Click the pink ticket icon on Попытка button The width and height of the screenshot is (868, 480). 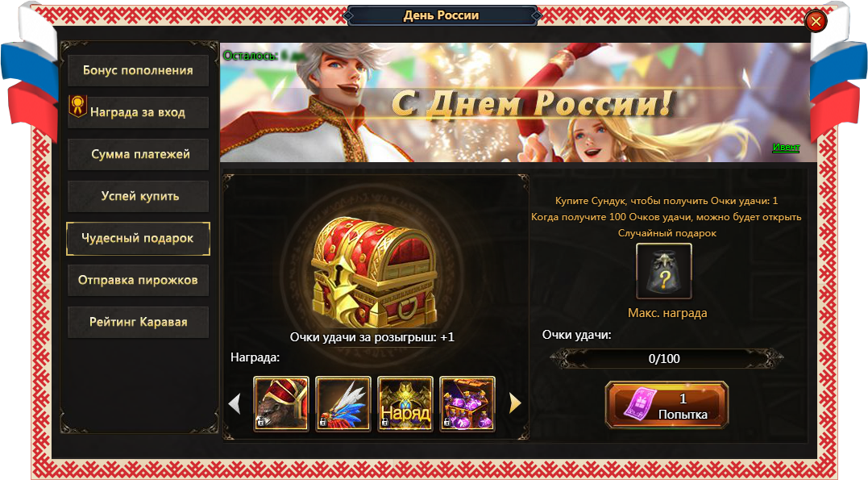click(640, 403)
